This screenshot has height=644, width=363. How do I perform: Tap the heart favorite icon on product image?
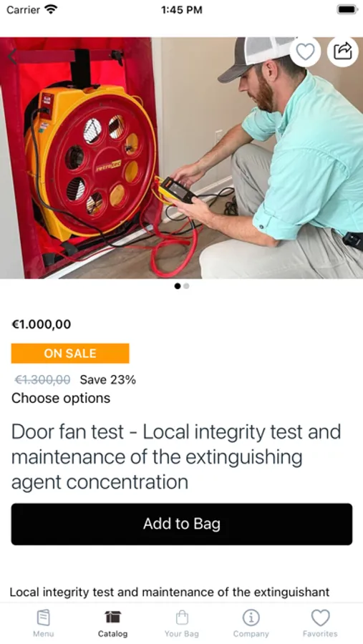[x=305, y=52]
